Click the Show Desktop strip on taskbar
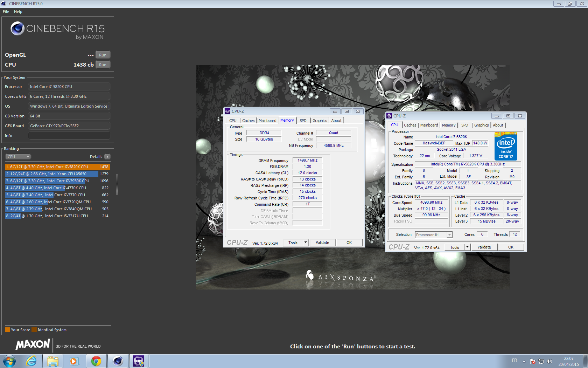 (x=585, y=361)
